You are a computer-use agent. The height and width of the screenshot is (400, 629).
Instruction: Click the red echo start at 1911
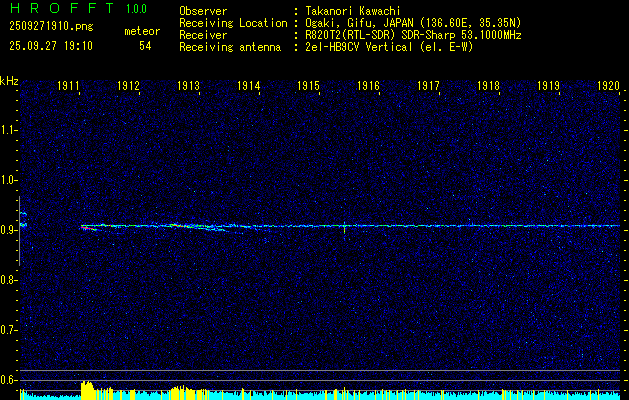(x=88, y=228)
